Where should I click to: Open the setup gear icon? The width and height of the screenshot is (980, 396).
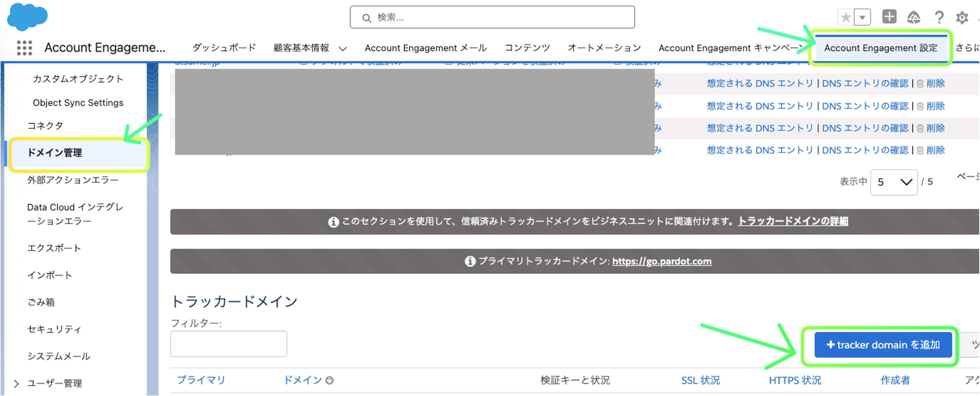coord(962,17)
